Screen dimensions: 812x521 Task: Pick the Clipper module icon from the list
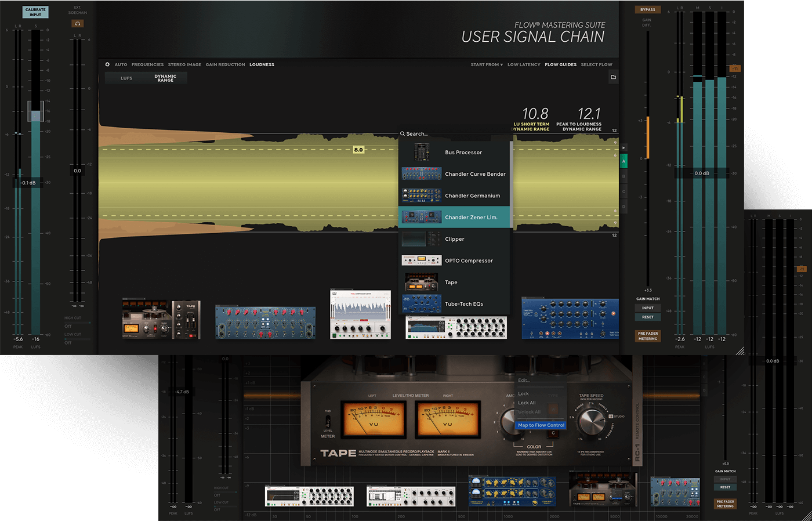pyautogui.click(x=421, y=239)
